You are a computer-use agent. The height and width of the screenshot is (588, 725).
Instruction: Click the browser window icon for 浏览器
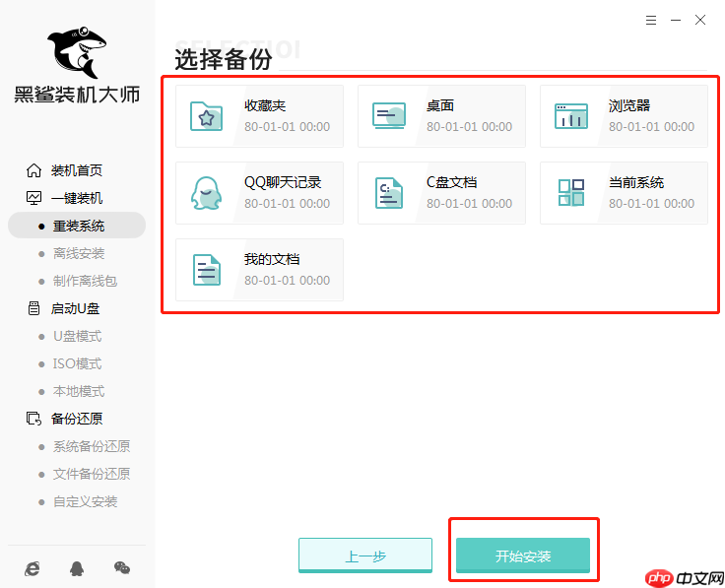click(x=571, y=116)
